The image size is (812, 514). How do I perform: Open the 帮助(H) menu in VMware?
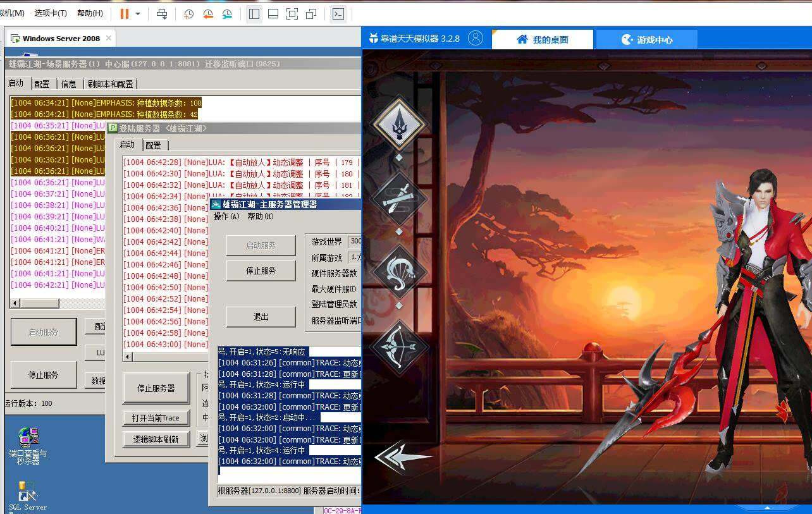coord(90,13)
